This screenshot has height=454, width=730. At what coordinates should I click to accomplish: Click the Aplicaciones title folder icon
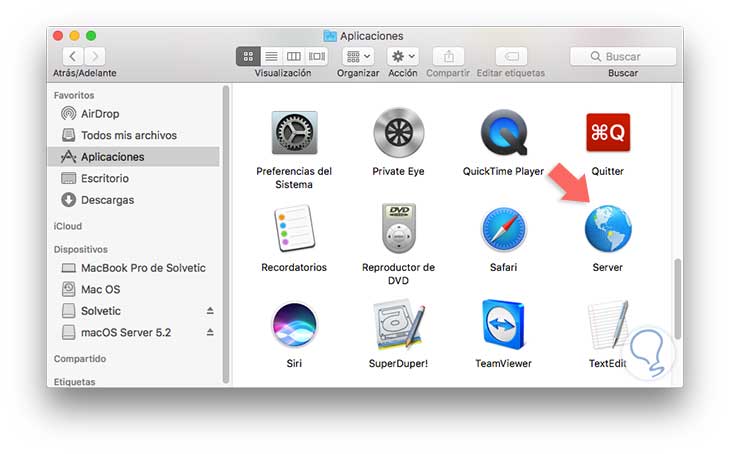click(x=330, y=36)
